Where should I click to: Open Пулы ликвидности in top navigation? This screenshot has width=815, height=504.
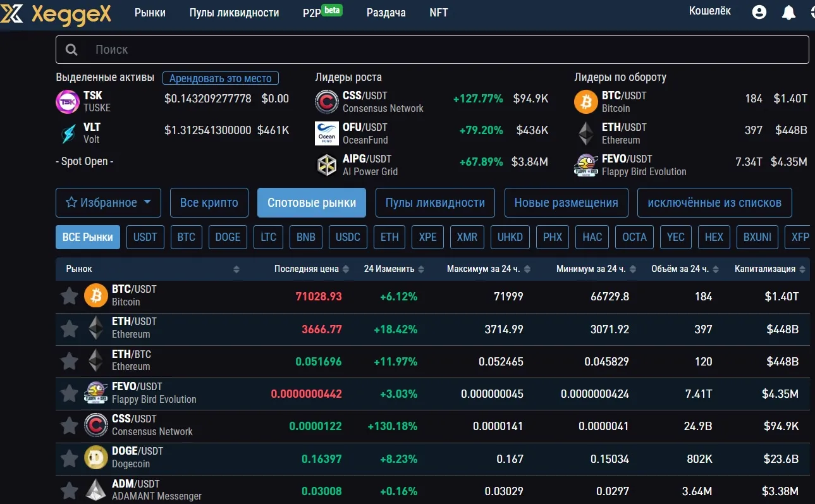tap(234, 13)
